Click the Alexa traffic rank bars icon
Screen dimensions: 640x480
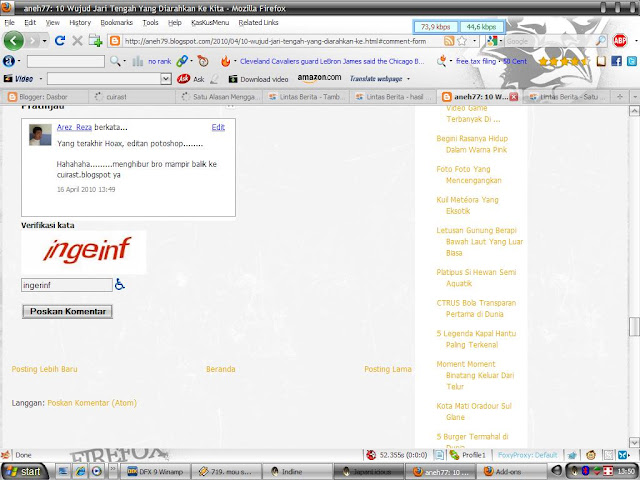click(x=138, y=61)
